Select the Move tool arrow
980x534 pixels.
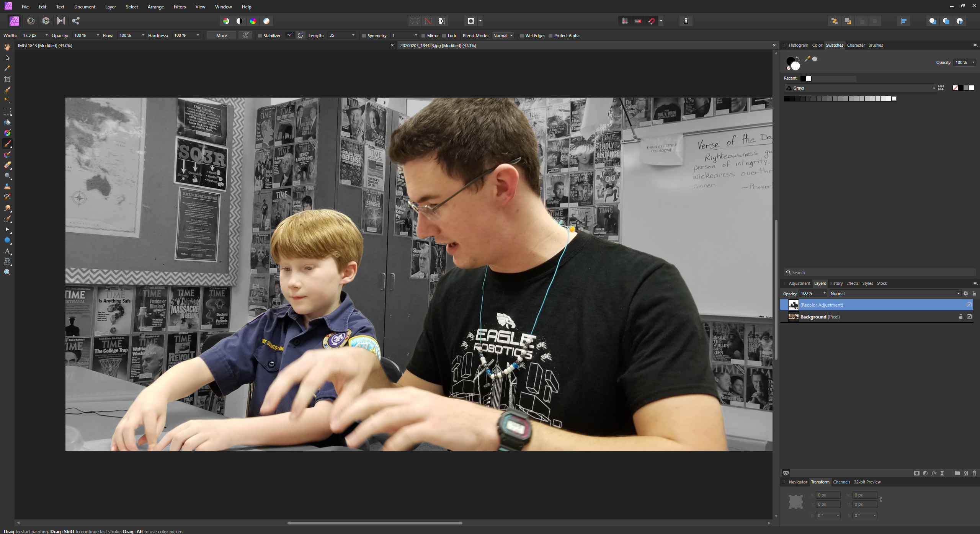point(7,58)
